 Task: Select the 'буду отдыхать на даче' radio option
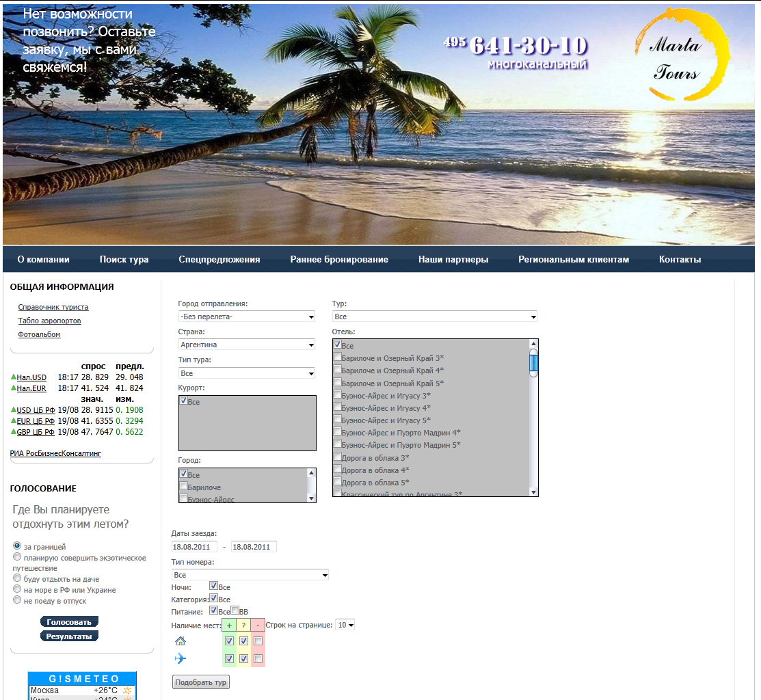click(17, 578)
